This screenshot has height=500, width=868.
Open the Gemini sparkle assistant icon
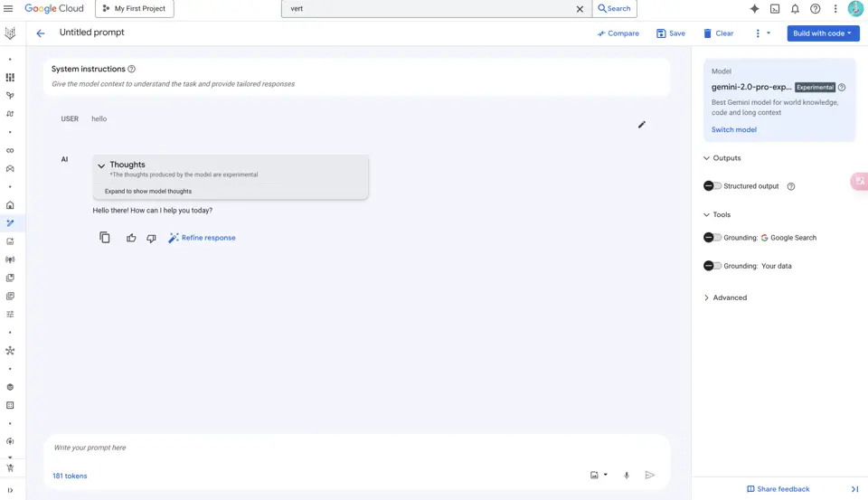(754, 9)
